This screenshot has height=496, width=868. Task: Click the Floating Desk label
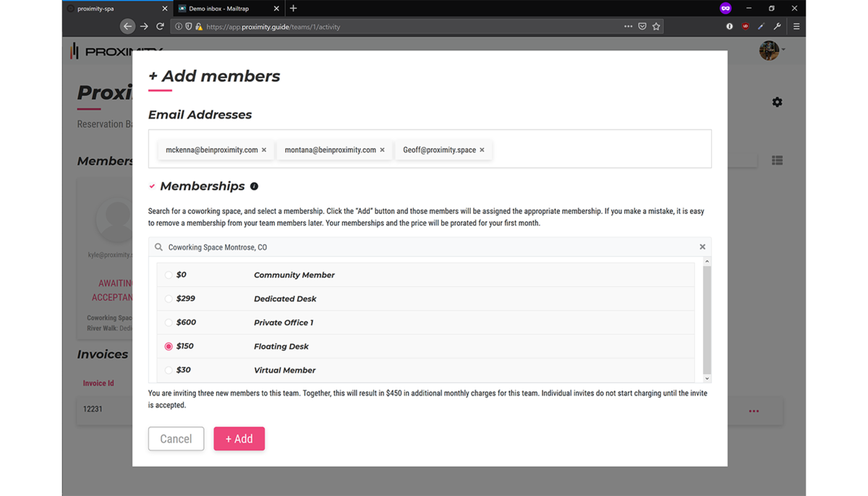[x=281, y=346]
